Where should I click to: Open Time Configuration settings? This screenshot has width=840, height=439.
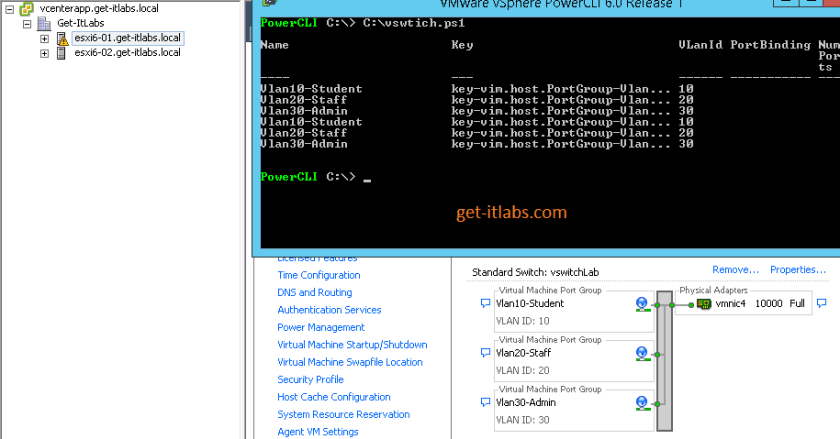319,275
